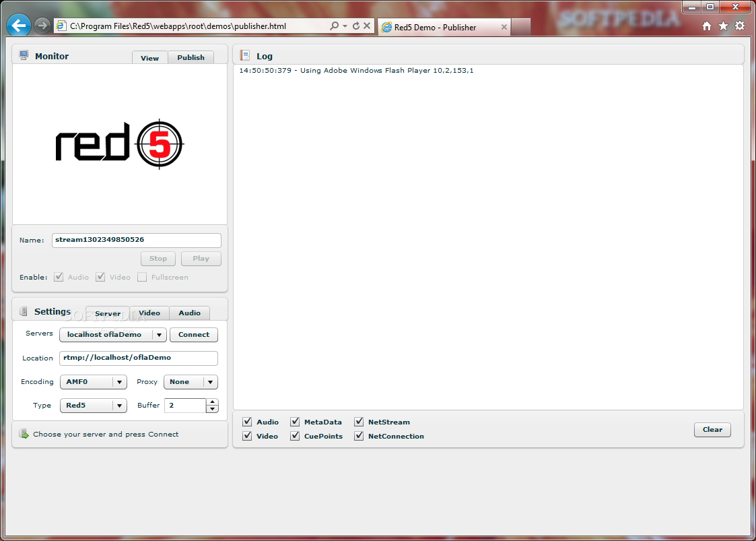The width and height of the screenshot is (756, 541).
Task: Uncheck the Audio log filter
Action: (247, 422)
